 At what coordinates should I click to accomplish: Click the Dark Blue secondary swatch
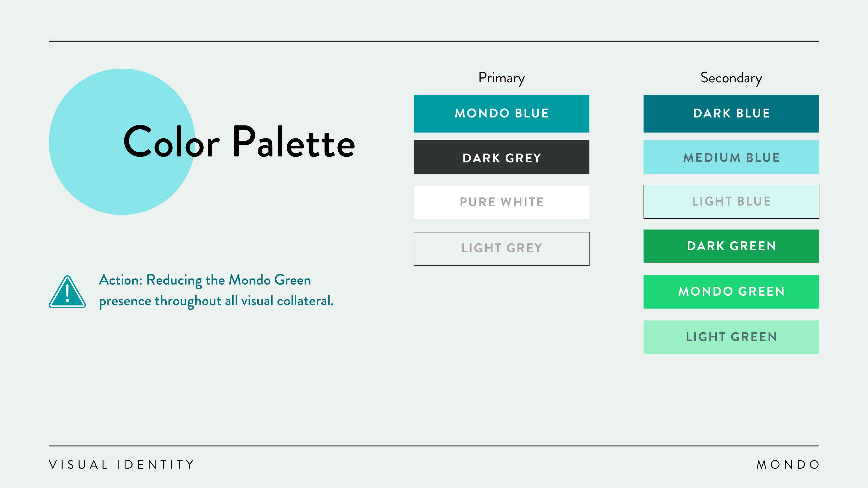tap(731, 114)
